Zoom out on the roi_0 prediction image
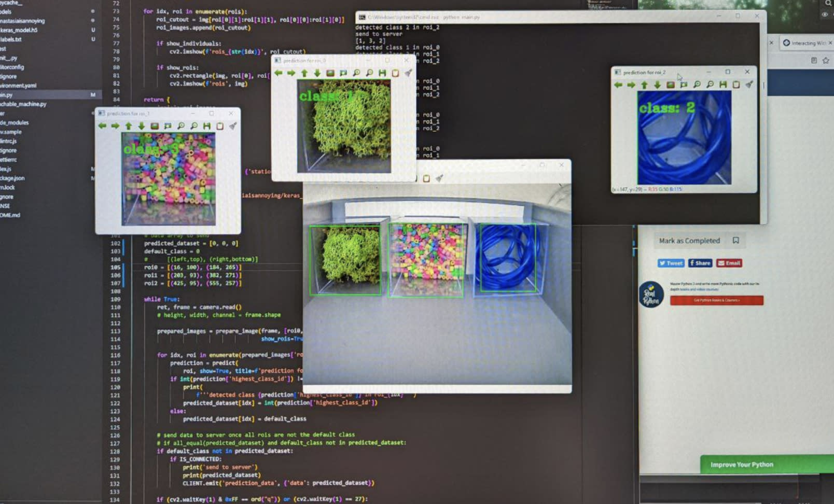The width and height of the screenshot is (834, 504). click(369, 73)
